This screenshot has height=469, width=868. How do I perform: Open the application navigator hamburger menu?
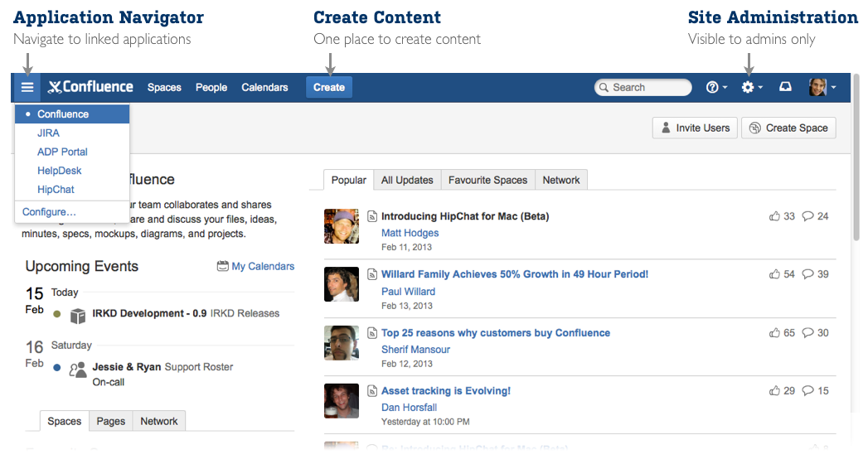coord(27,87)
